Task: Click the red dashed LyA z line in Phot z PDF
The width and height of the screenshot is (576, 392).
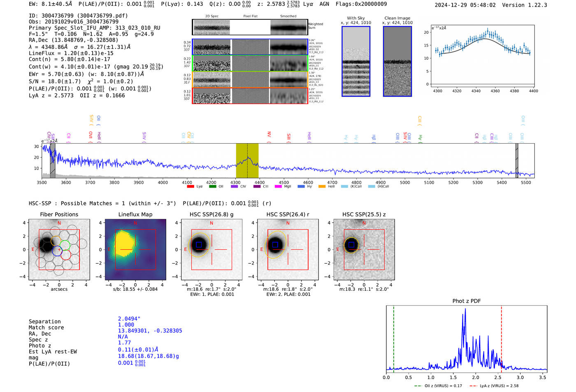Action: (502, 339)
